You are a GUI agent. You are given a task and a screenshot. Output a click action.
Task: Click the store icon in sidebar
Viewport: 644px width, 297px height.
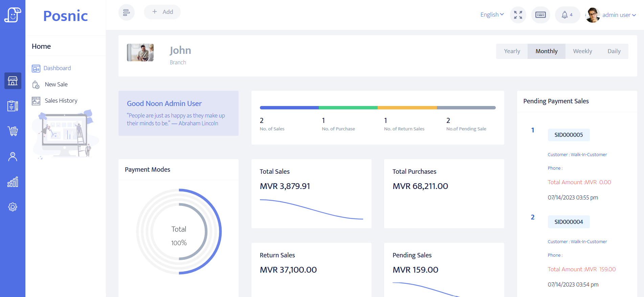(x=13, y=81)
